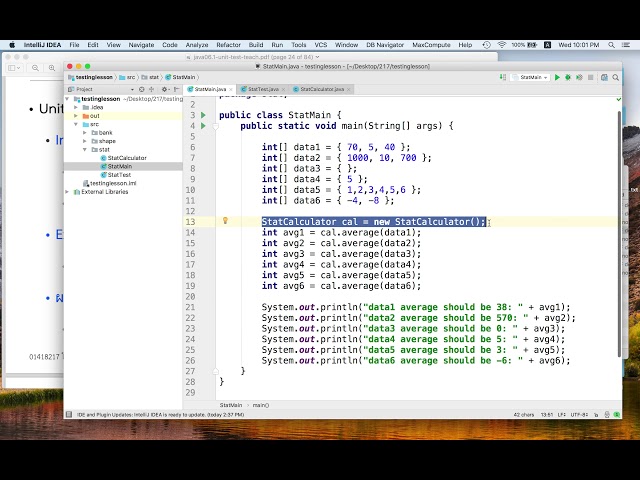Click the Wi-Fi icon in menu bar
The height and width of the screenshot is (480, 640).
[x=502, y=45]
